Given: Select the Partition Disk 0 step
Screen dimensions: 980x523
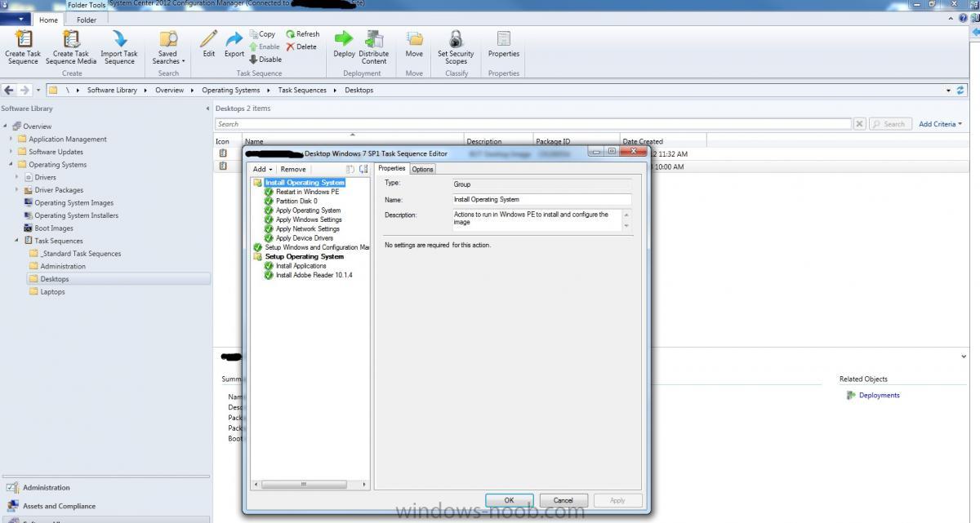Looking at the screenshot, I should point(296,201).
